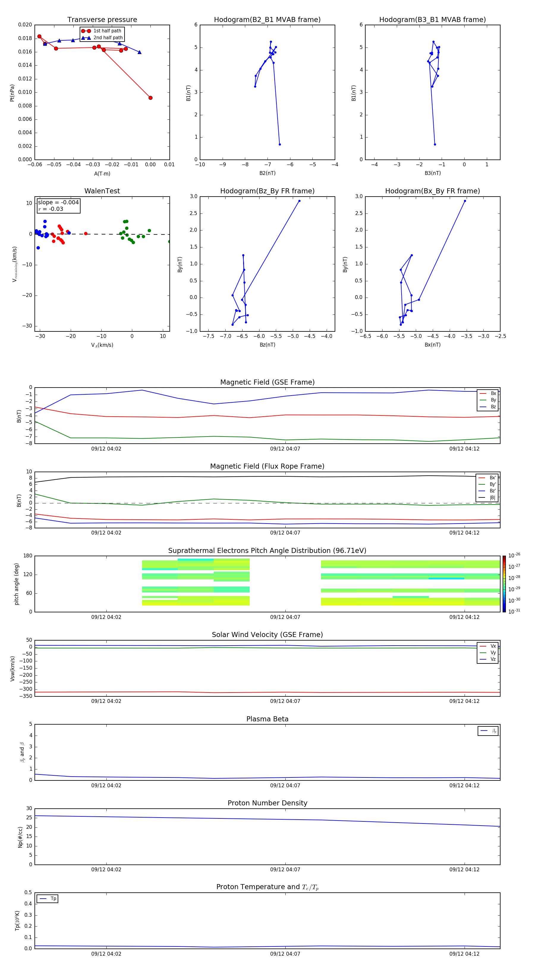The image size is (535, 980).
Task: Click the Suprathermal Electrons Pitch Angle Distribution title
Action: pos(267,551)
